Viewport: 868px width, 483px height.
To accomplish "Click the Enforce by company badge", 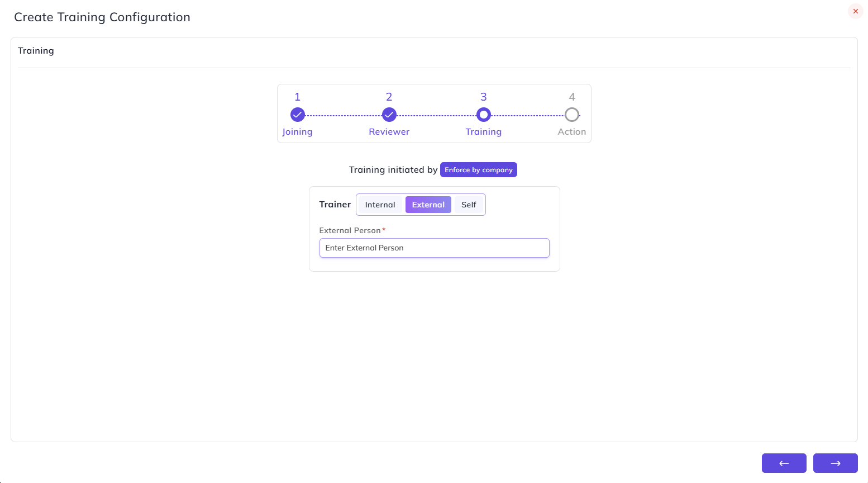I will (479, 170).
